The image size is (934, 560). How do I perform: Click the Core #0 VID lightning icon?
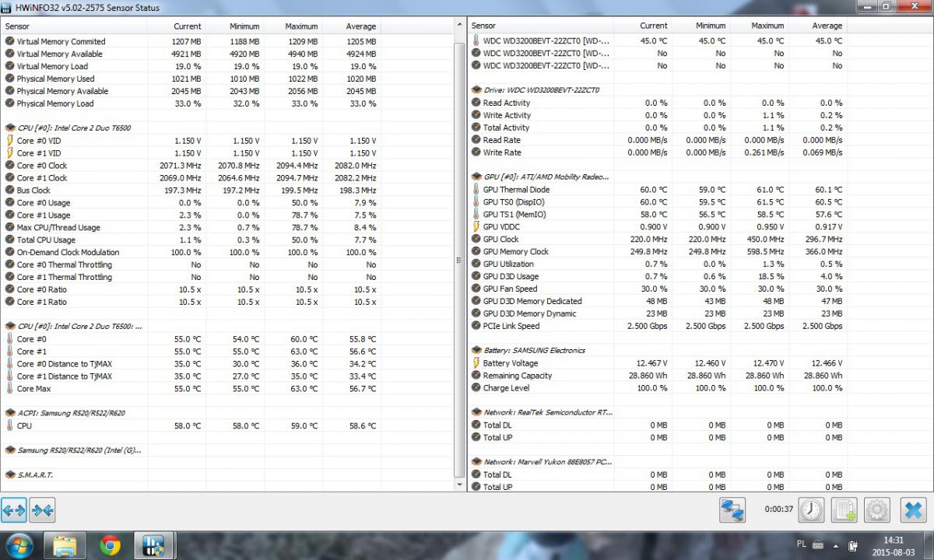[9, 141]
